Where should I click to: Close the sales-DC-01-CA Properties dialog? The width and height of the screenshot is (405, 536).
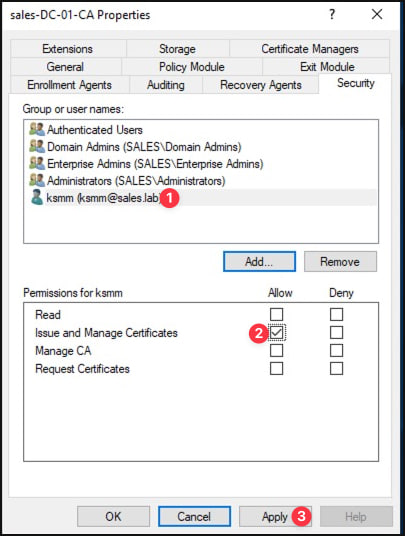click(x=377, y=14)
